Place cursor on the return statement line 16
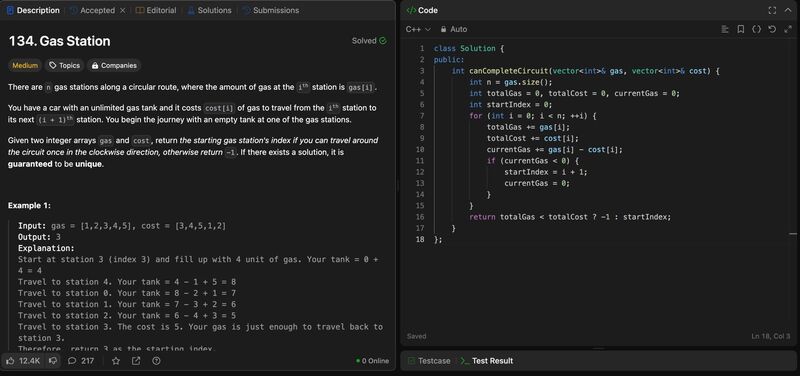Viewport: 800px width, 376px height. [x=570, y=217]
